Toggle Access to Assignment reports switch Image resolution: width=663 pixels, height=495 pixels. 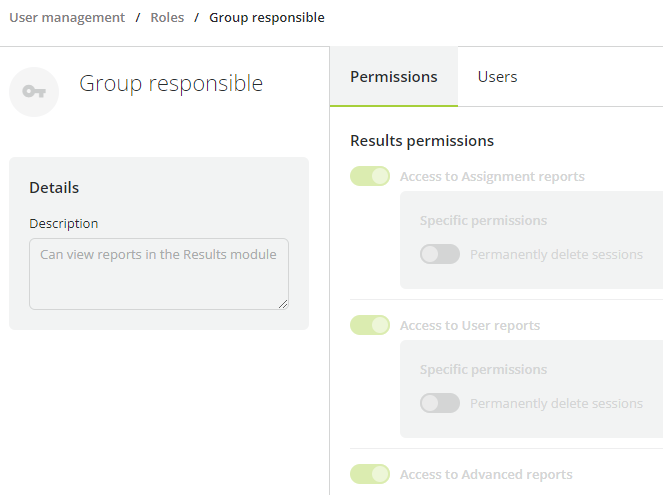(370, 176)
